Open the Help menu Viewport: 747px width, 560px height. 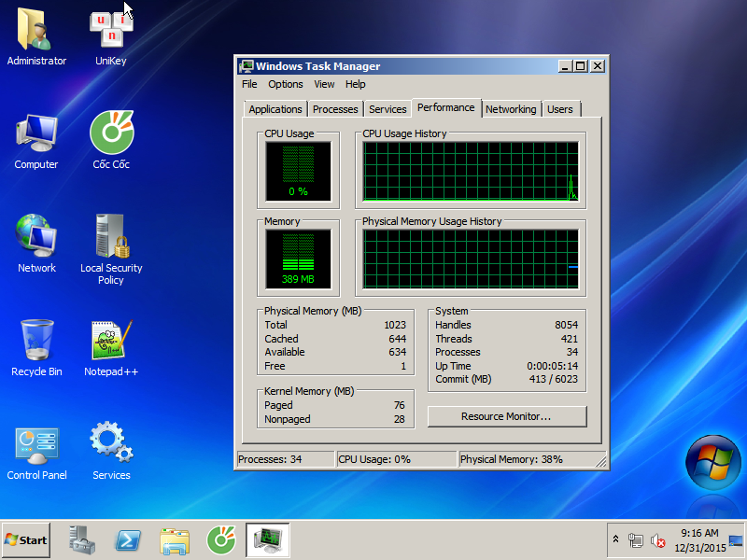(x=356, y=84)
